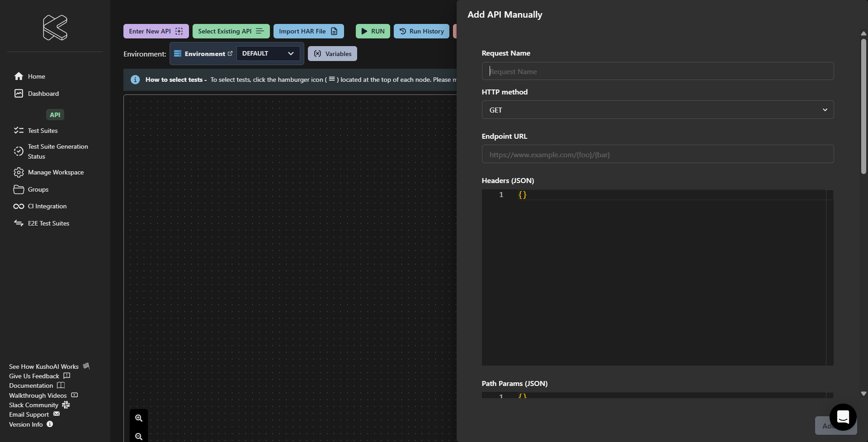Viewport: 868px width, 442px height.
Task: Click the Version Info icon
Action: 50,424
